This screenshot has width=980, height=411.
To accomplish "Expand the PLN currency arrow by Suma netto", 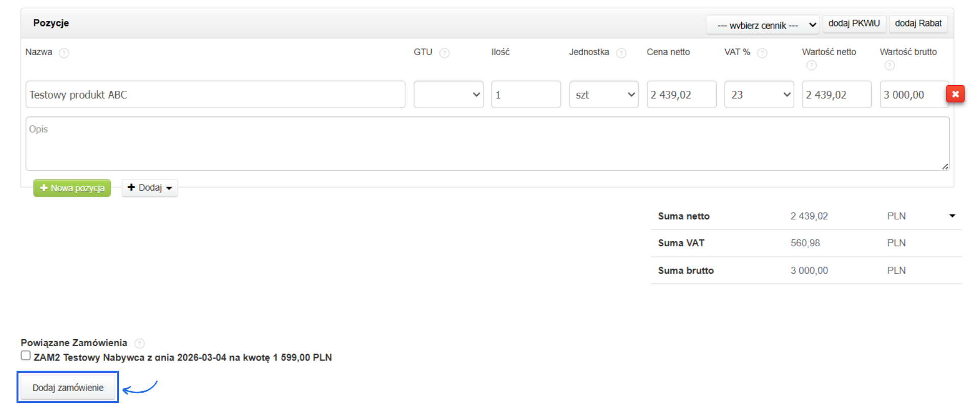I will click(952, 216).
